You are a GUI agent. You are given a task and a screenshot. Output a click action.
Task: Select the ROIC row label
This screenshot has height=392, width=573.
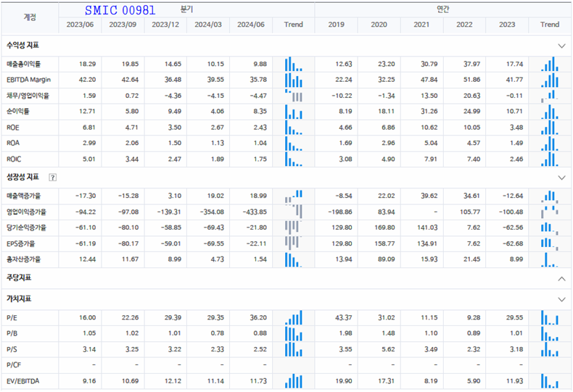coord(15,159)
